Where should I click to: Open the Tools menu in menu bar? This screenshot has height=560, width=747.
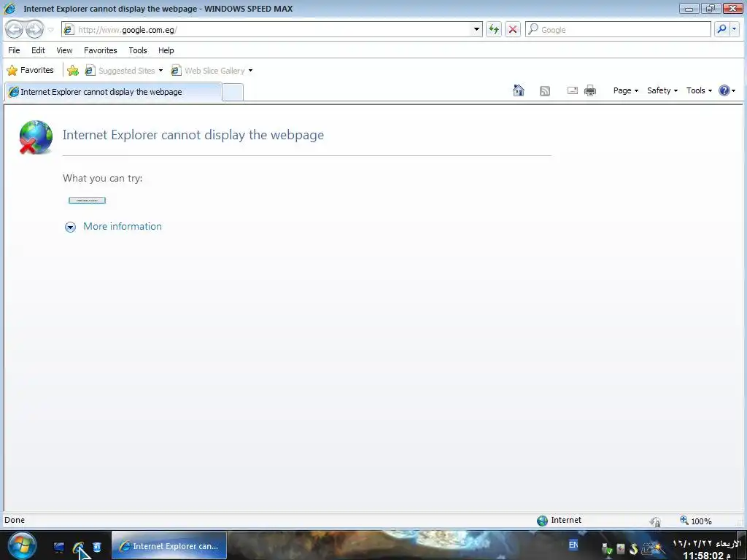click(x=138, y=50)
